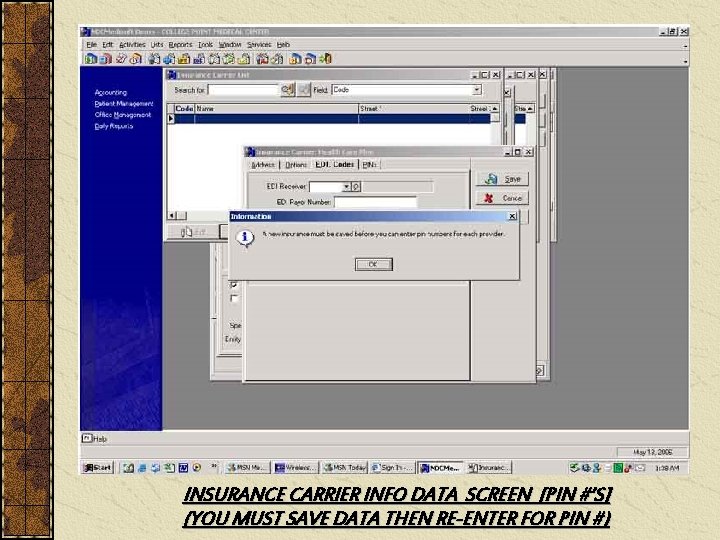Image resolution: width=720 pixels, height=540 pixels.
Task: Open the File menu
Action: 92,45
